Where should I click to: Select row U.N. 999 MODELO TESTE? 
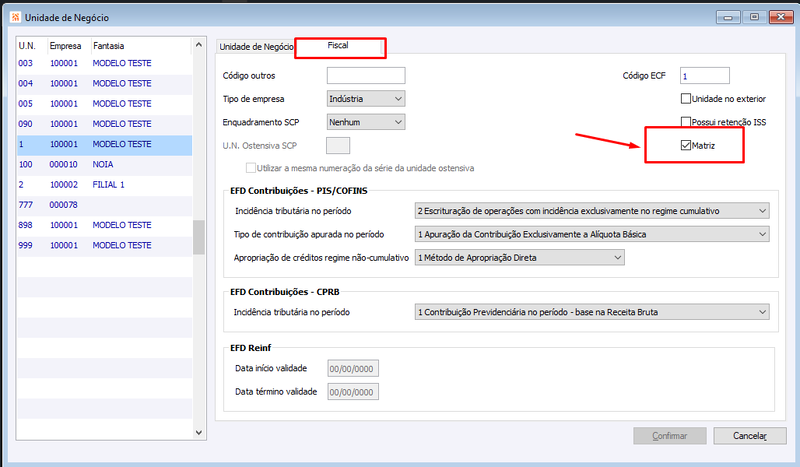click(105, 245)
